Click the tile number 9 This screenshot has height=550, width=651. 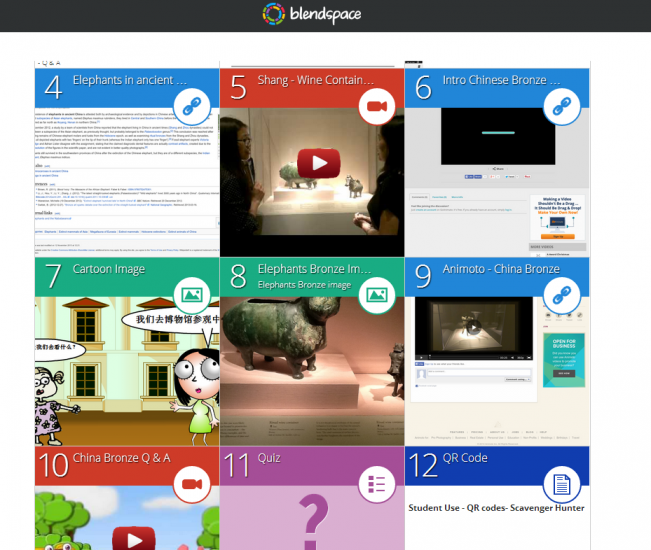tap(423, 276)
